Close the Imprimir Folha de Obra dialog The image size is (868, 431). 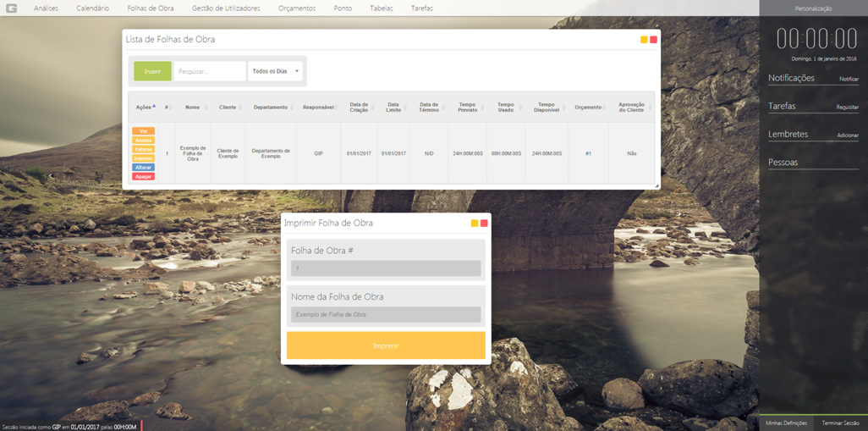[484, 224]
